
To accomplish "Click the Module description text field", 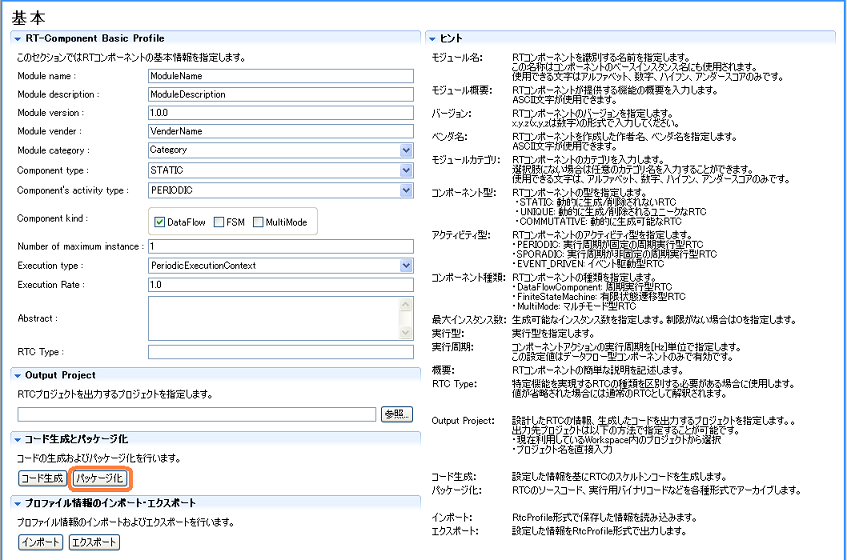I will pos(280,95).
